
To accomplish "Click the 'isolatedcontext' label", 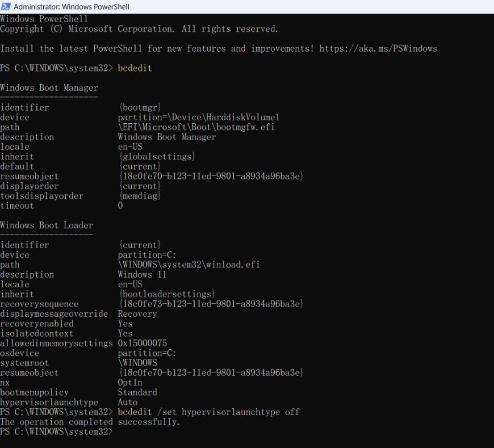I will (37, 333).
